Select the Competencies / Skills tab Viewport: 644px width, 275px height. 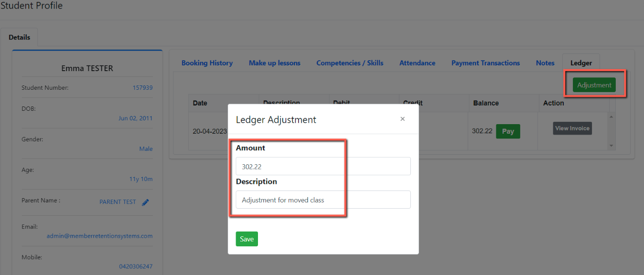pyautogui.click(x=350, y=63)
